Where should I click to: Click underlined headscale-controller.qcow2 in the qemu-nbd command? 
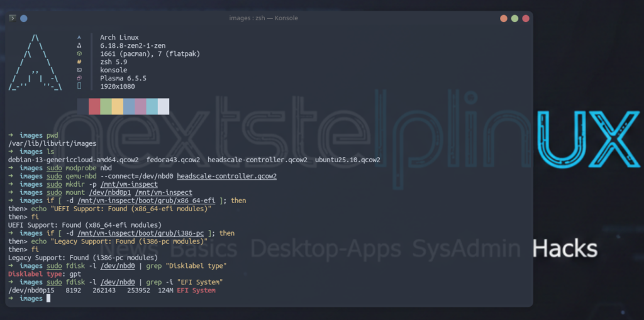pyautogui.click(x=227, y=176)
